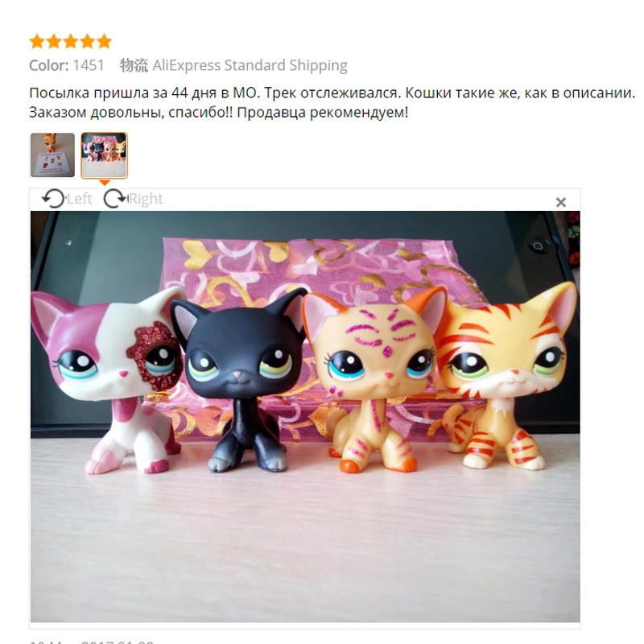Image resolution: width=644 pixels, height=644 pixels.
Task: Click the 物流 logistics label
Action: point(134,65)
